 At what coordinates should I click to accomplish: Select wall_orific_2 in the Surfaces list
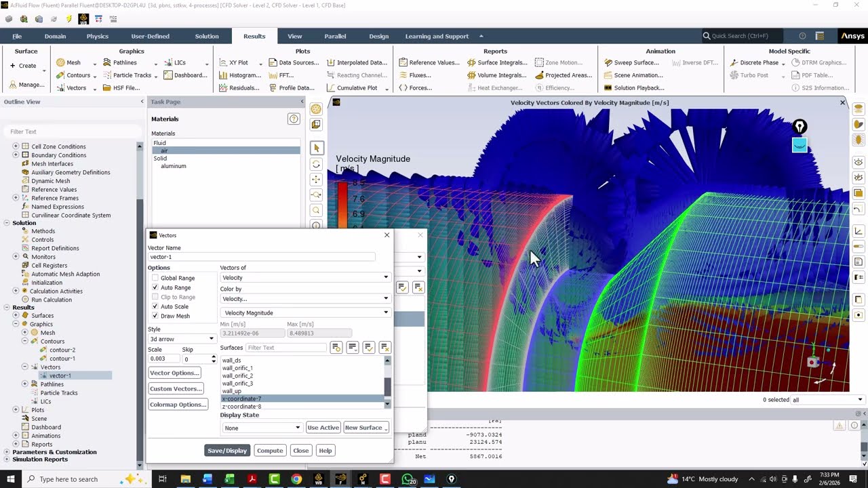pyautogui.click(x=237, y=375)
